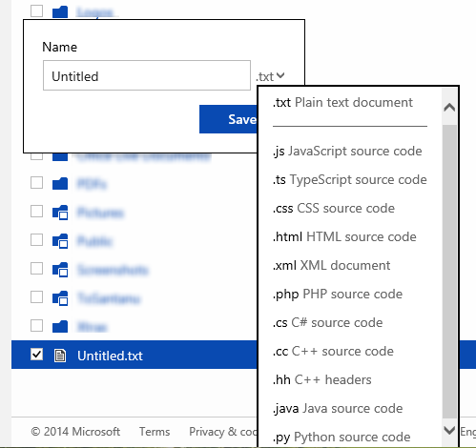Click the extension list scroll-up arrow
The width and height of the screenshot is (476, 448).
pyautogui.click(x=449, y=108)
